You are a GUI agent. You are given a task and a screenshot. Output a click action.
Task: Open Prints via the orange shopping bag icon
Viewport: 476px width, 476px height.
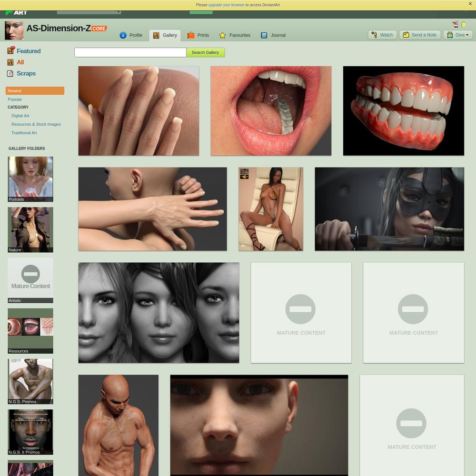pos(191,35)
